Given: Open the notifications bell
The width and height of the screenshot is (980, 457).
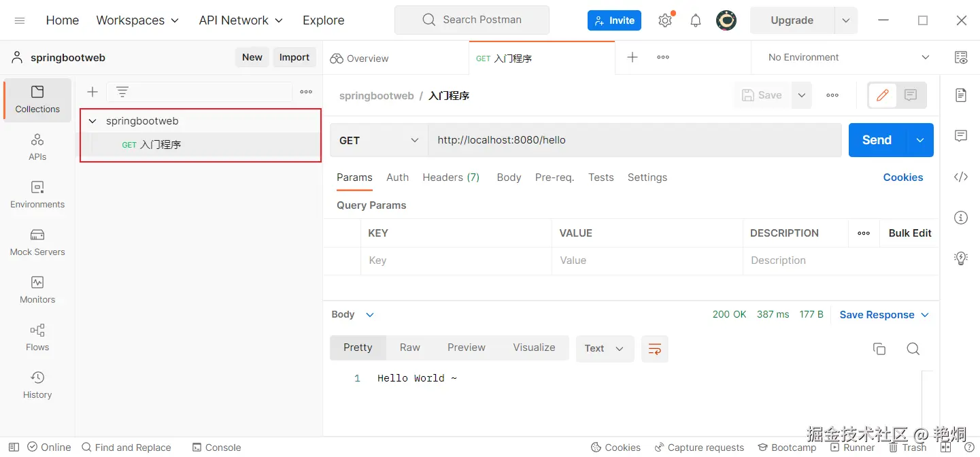Looking at the screenshot, I should pyautogui.click(x=696, y=20).
